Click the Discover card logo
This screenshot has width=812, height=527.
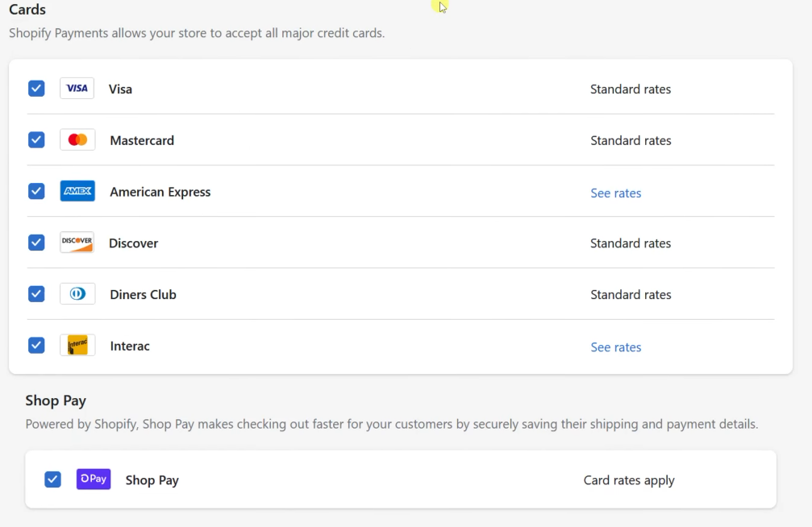[x=77, y=243]
